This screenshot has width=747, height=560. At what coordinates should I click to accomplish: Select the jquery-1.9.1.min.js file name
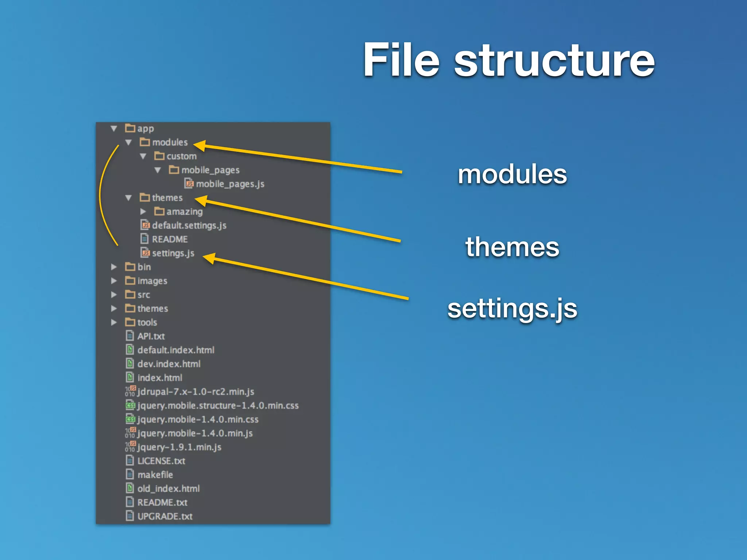(x=179, y=447)
